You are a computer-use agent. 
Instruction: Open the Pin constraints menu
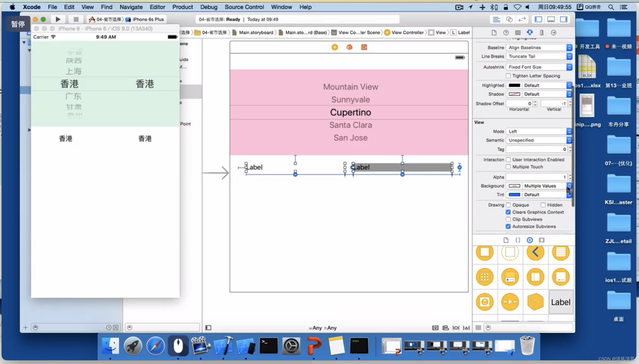click(456, 328)
